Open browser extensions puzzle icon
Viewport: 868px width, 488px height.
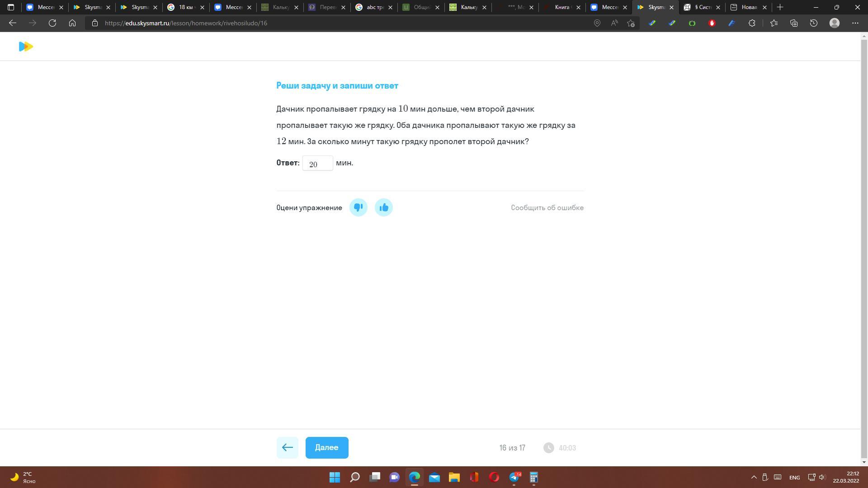tap(752, 23)
